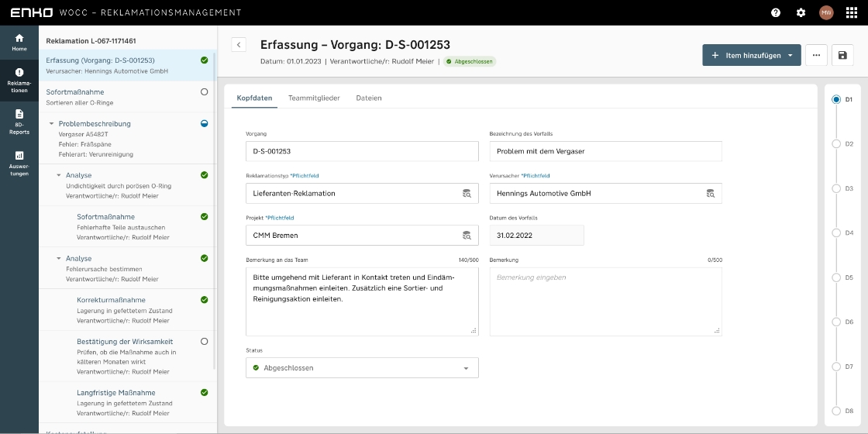Toggle empty status circle of top Sofortmaßnahme
The image size is (868, 434).
click(205, 92)
